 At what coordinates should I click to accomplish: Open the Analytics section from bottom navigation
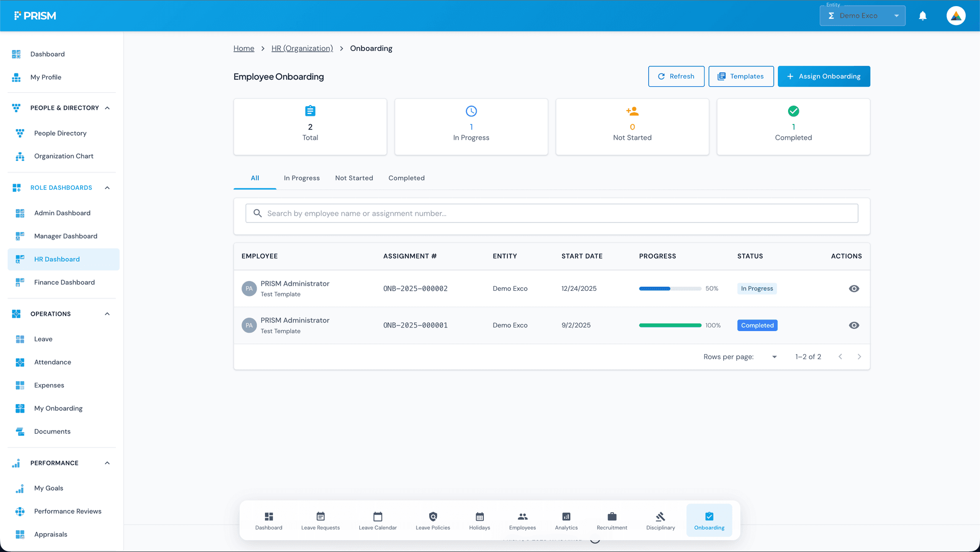tap(566, 519)
